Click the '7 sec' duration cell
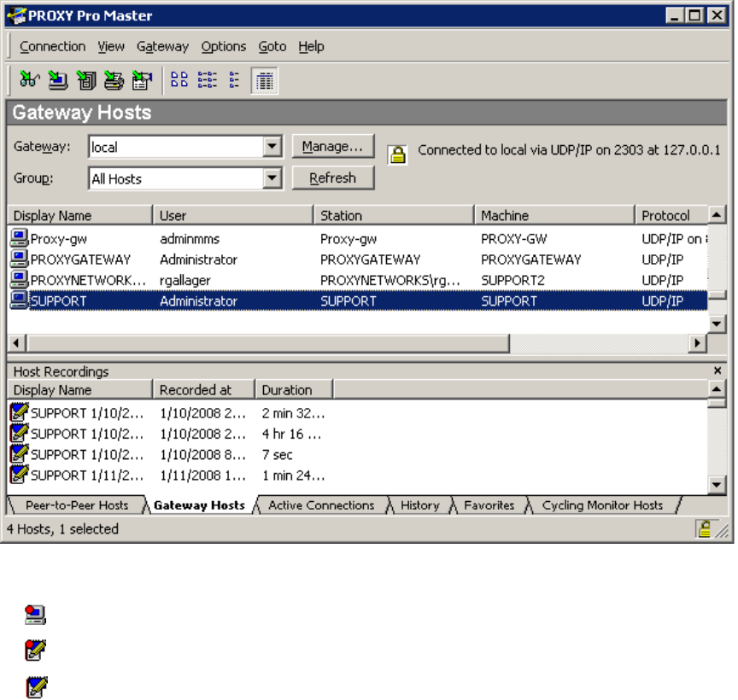This screenshot has height=700, width=738. click(x=278, y=454)
